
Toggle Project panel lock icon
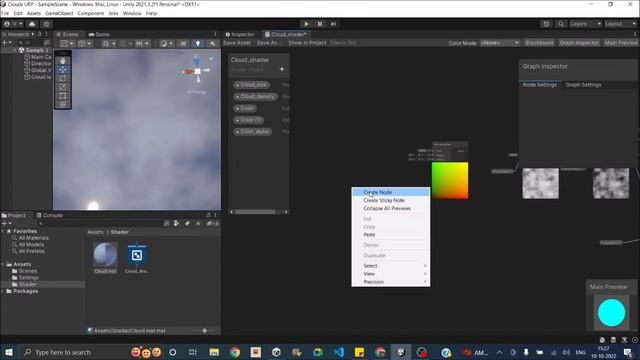[208, 215]
